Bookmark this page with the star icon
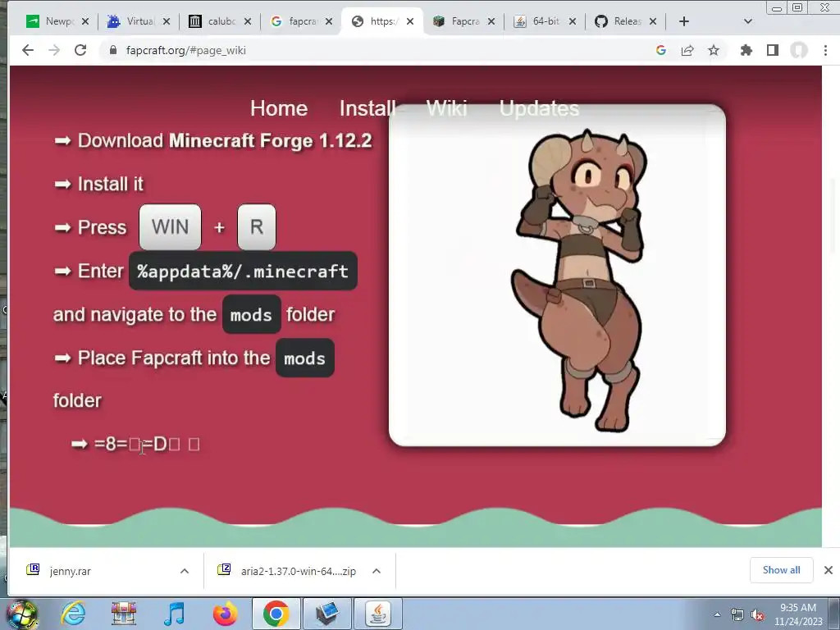The width and height of the screenshot is (840, 630). click(714, 50)
